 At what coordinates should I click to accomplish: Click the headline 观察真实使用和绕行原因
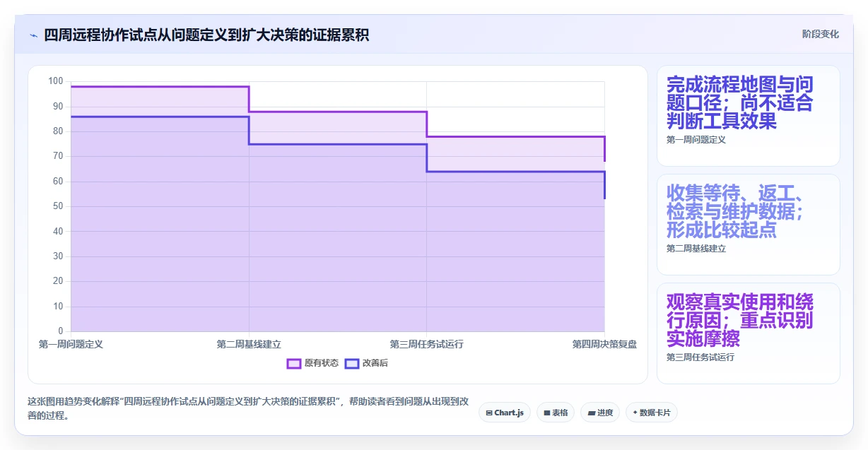click(x=740, y=321)
